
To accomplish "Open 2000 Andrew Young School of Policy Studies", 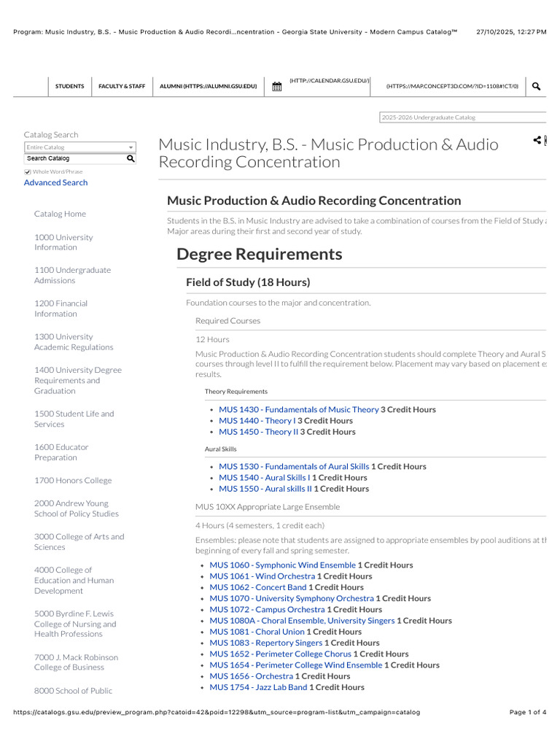I will click(76, 508).
